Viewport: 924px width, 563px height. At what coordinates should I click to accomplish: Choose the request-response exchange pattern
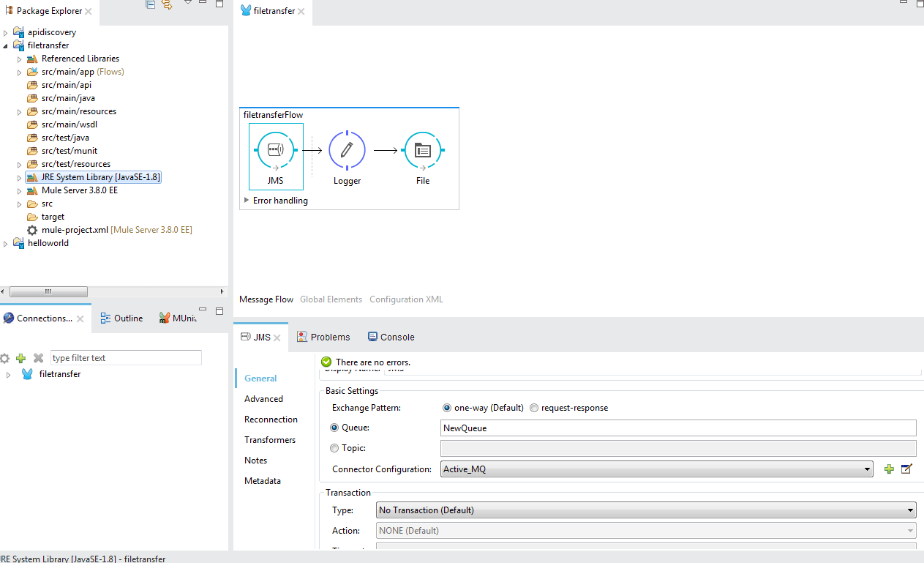click(x=533, y=408)
